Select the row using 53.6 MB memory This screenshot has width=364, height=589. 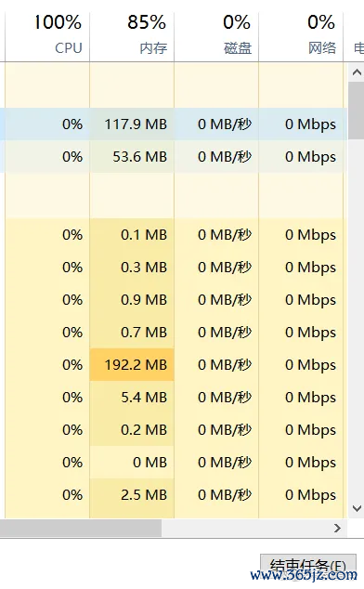click(x=174, y=157)
